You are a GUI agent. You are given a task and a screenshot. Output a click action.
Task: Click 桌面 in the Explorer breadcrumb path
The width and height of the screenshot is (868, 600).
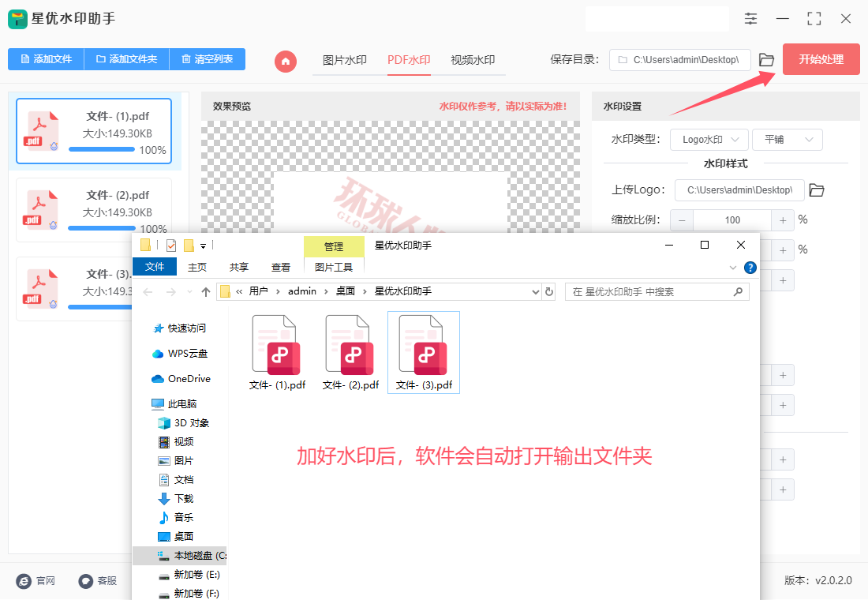tap(346, 291)
